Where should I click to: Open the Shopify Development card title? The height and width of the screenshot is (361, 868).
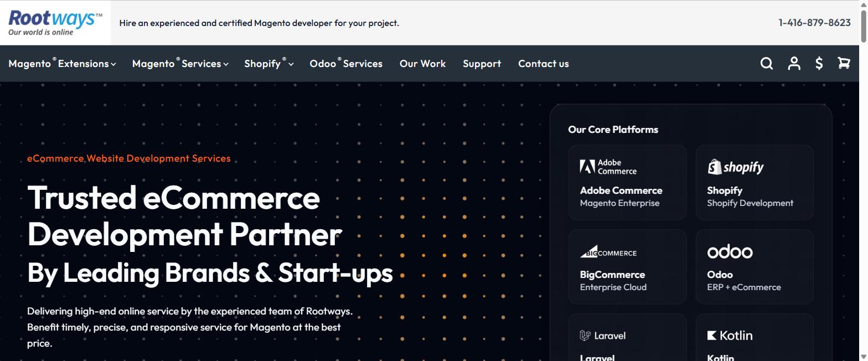tap(725, 190)
